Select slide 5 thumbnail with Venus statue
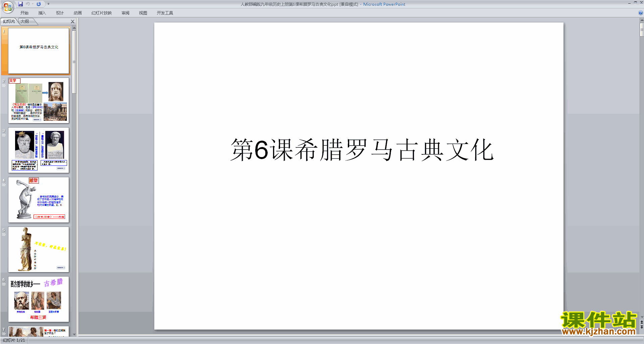 pos(39,249)
